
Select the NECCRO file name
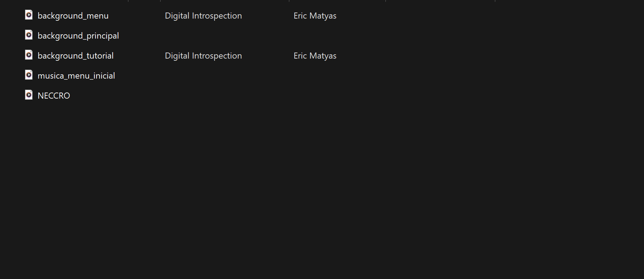[x=54, y=96]
